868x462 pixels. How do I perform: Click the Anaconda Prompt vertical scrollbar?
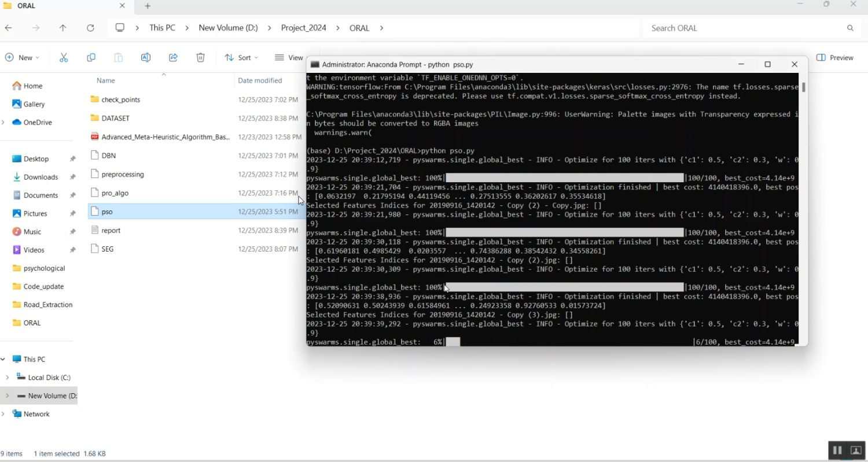tap(803, 88)
